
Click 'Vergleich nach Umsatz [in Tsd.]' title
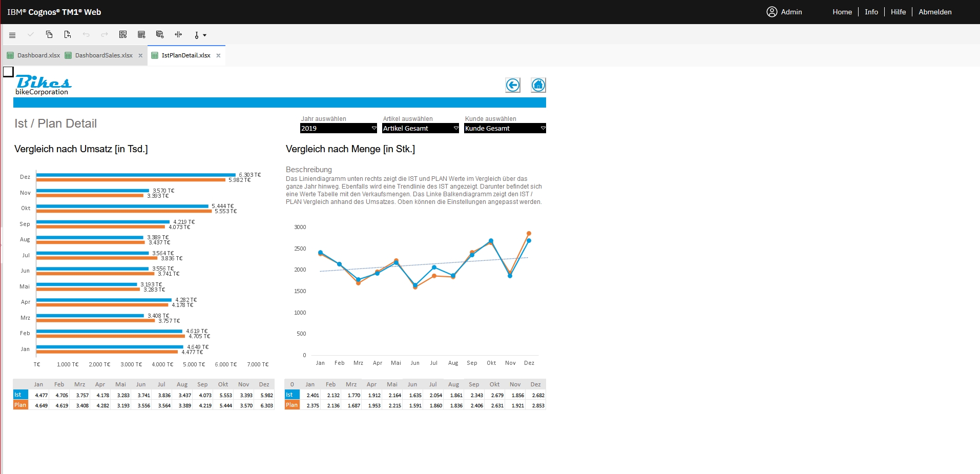(x=81, y=149)
